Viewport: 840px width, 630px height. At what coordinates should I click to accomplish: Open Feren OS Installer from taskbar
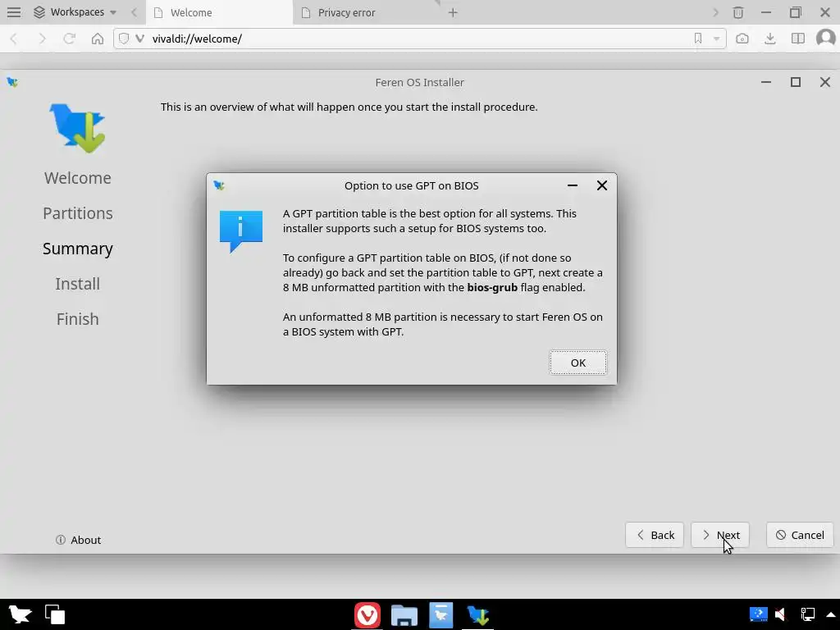point(478,615)
